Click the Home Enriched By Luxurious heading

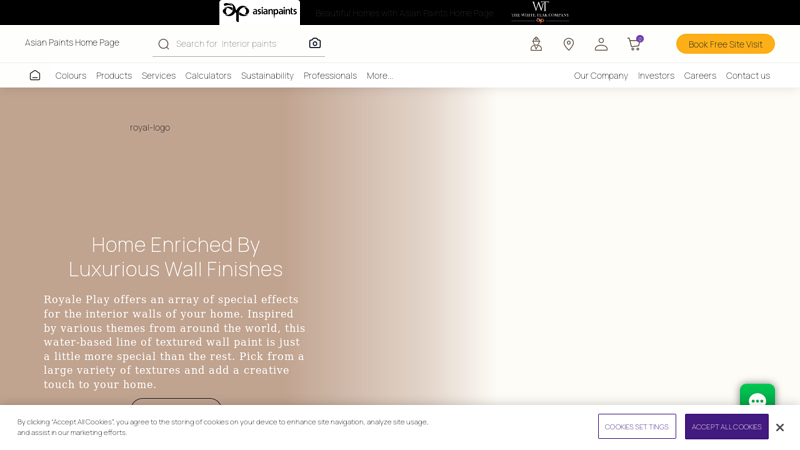click(176, 257)
